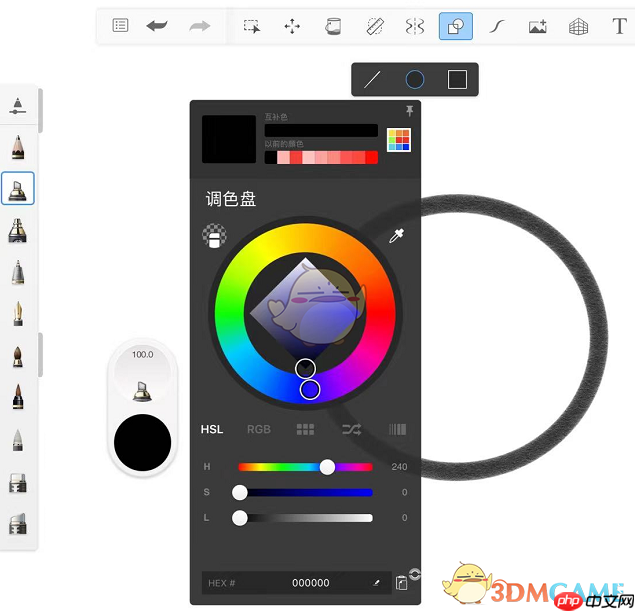
Task: Adjust the H hue slider handle
Action: (327, 467)
